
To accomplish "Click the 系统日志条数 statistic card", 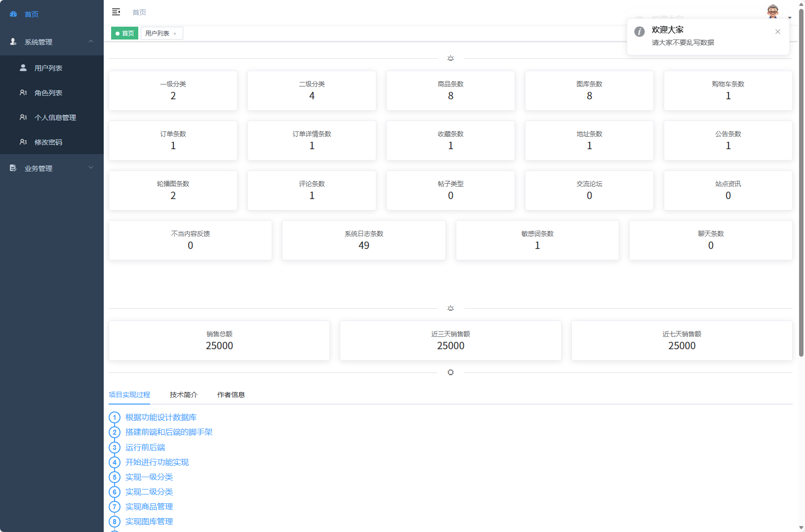I will 364,240.
